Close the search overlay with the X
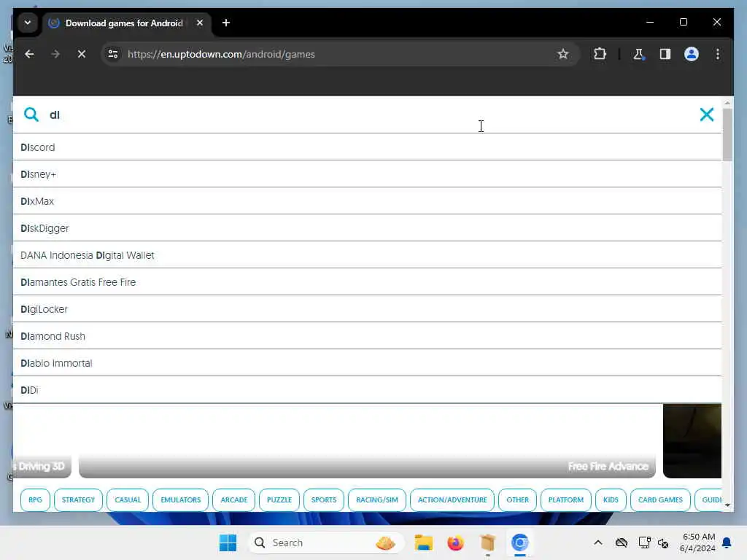Image resolution: width=747 pixels, height=560 pixels. 706,114
